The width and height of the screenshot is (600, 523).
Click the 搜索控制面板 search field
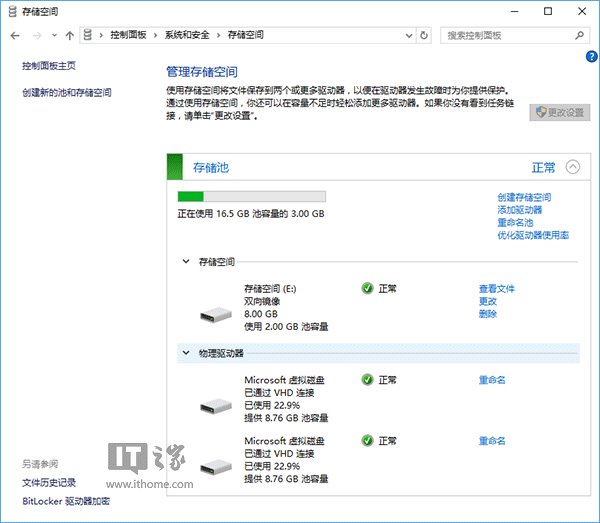(x=505, y=35)
